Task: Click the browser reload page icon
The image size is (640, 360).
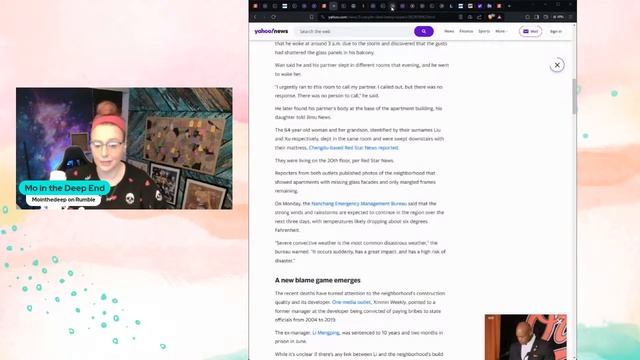Action: 273,17
